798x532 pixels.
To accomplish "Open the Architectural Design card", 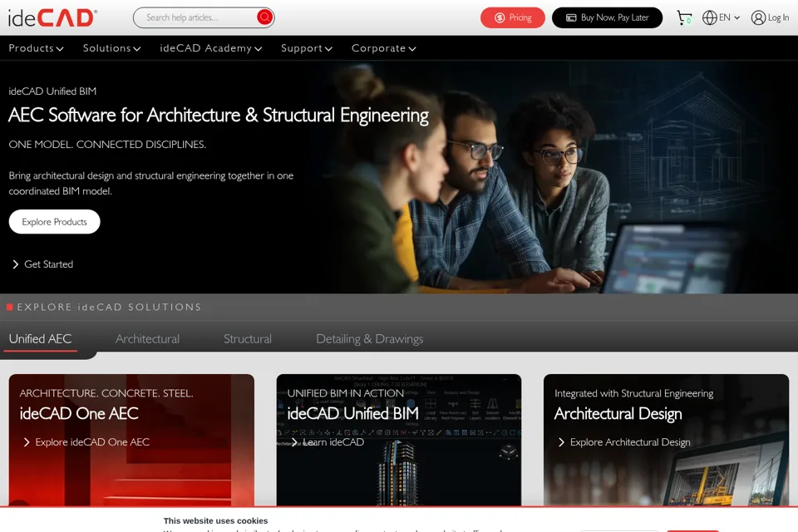I will (666, 441).
